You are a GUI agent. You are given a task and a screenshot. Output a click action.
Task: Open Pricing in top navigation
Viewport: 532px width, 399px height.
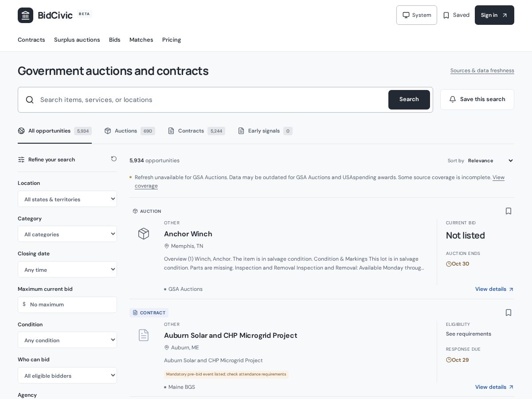coord(172,40)
